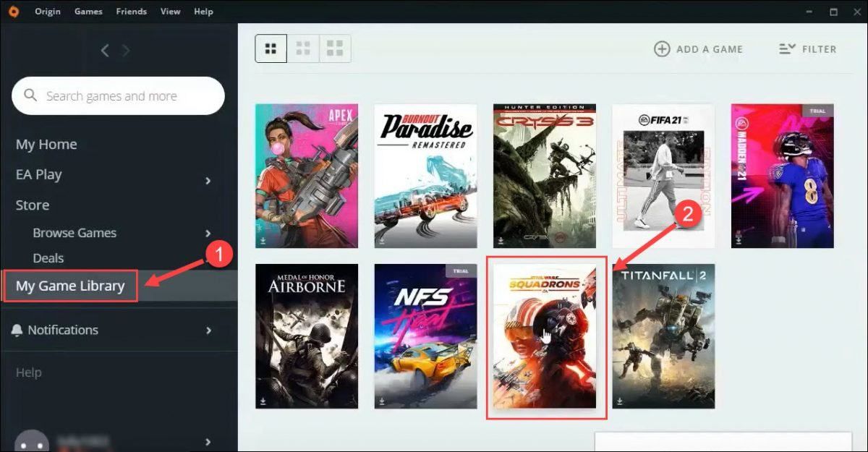868x452 pixels.
Task: Select the NFS Heat game tile
Action: 425,336
